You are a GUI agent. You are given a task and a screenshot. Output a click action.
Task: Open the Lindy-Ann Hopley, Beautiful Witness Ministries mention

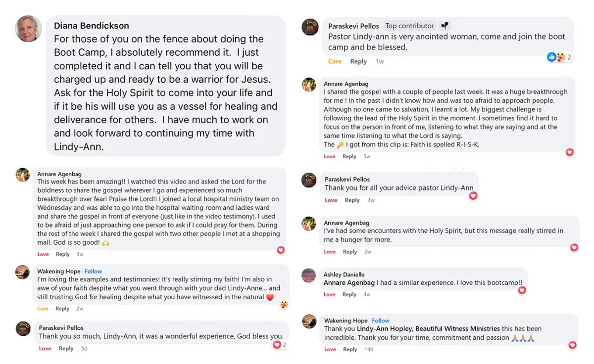[428, 329]
